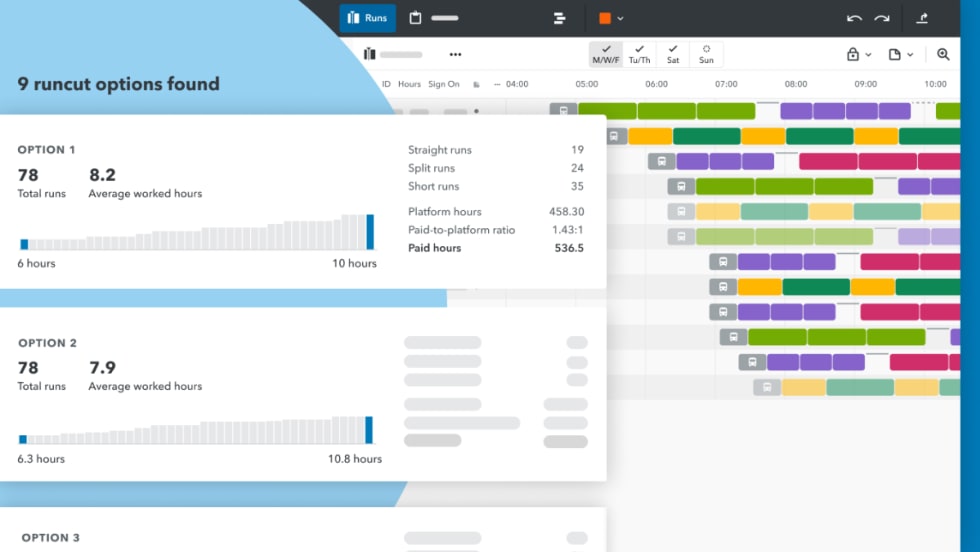Open the three-dots more options menu
Image resolution: width=980 pixels, height=552 pixels.
[455, 54]
